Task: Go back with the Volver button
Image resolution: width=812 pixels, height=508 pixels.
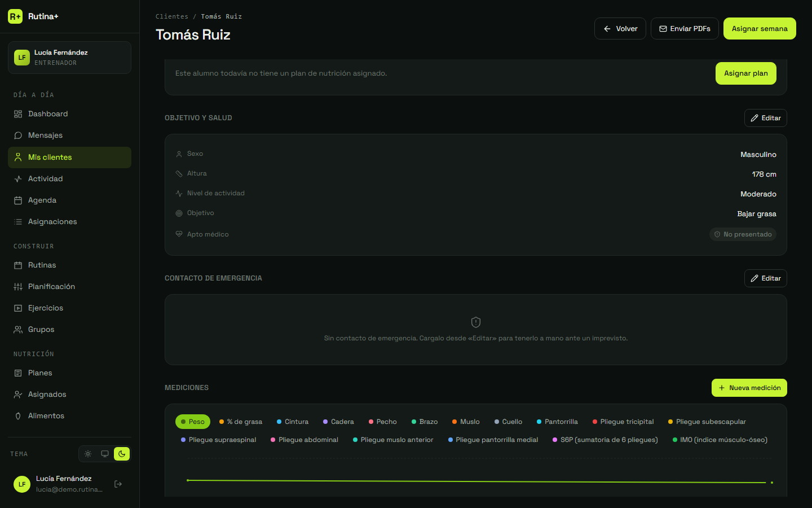Action: (620, 29)
